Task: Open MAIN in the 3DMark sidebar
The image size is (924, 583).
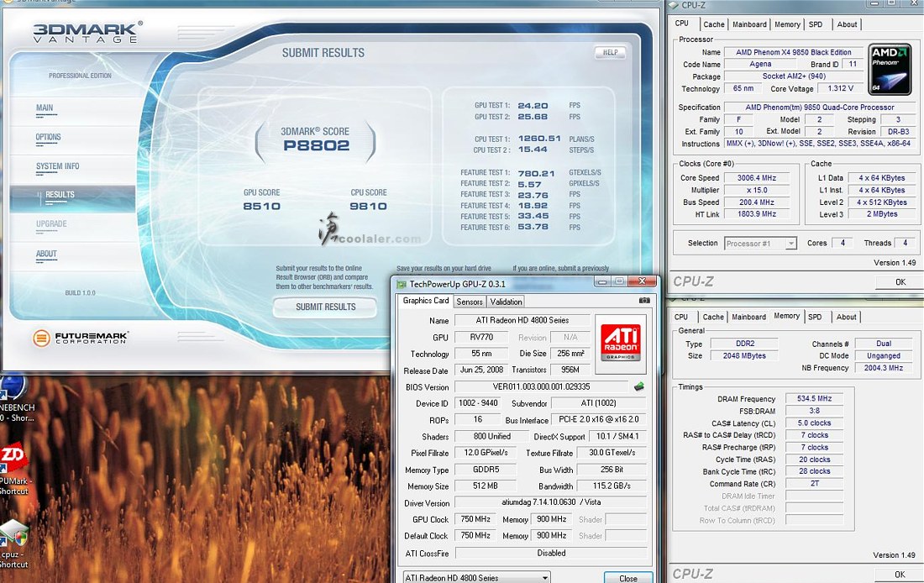Action: pyautogui.click(x=45, y=108)
